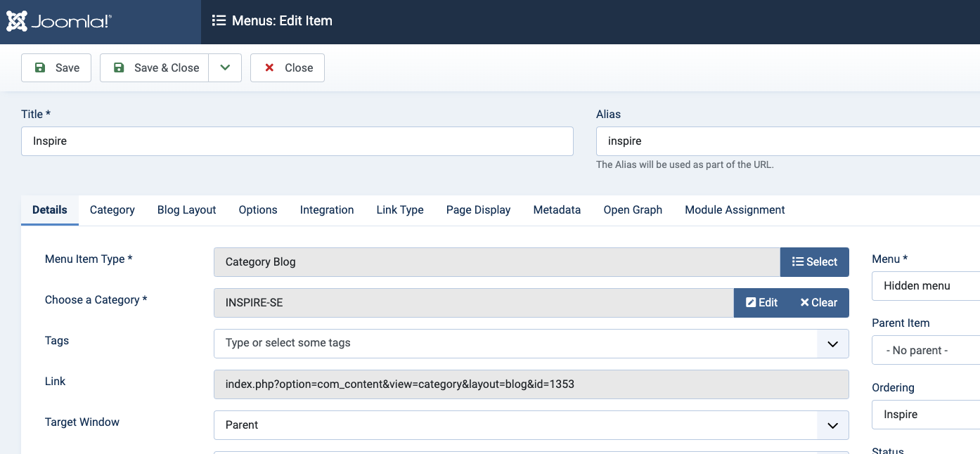Viewport: 980px width, 454px height.
Task: Click the Menus list icon in title bar
Action: tap(219, 21)
